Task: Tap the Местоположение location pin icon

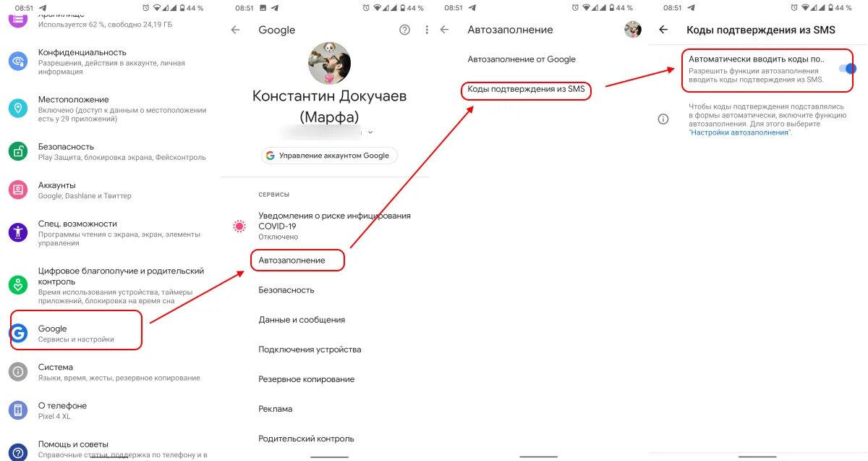Action: 18,109
